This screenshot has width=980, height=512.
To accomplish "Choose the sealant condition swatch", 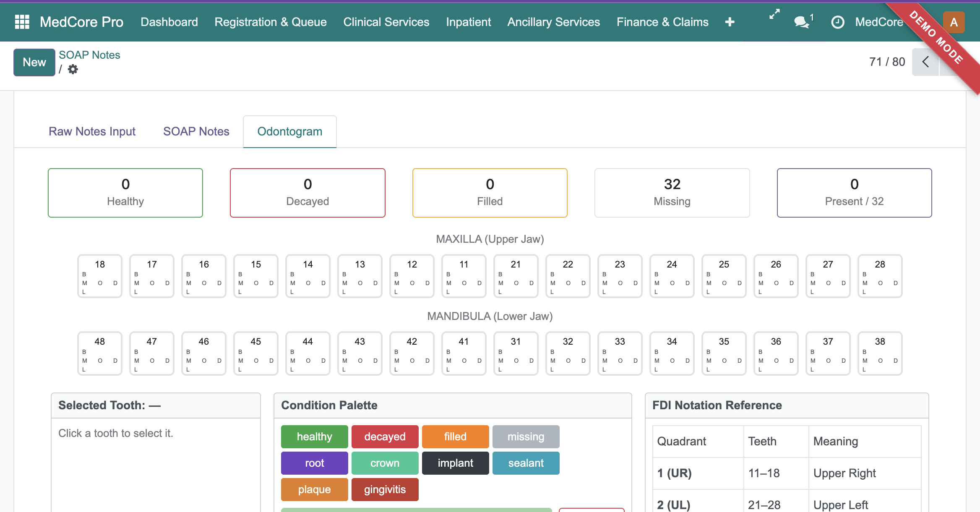I will click(x=526, y=463).
